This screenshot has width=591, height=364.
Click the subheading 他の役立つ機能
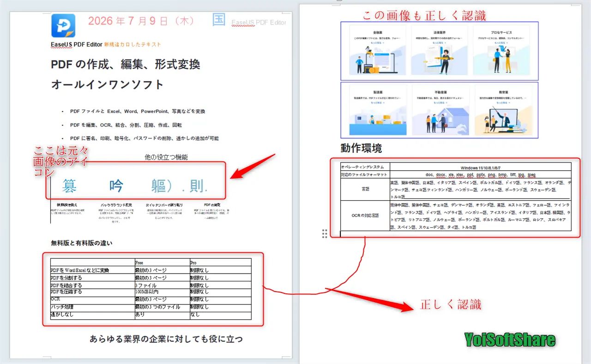pyautogui.click(x=166, y=157)
